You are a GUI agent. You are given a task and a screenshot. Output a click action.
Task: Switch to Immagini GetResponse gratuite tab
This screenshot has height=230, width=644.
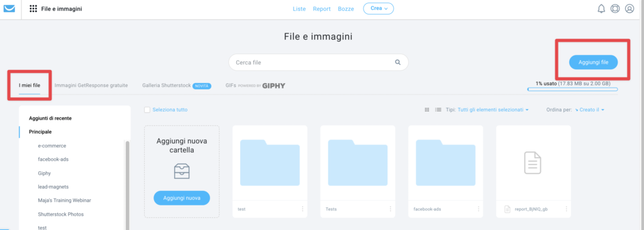[91, 86]
